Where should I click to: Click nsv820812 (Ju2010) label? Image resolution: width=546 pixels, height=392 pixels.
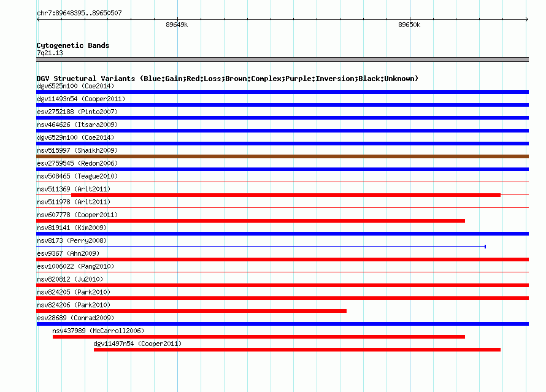70,279
